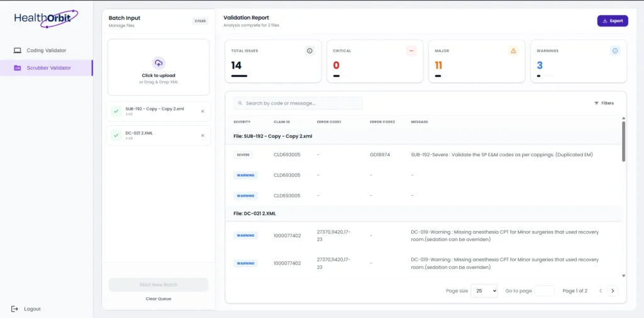Select the Critical 0 card
644x318 pixels.
coord(375,61)
